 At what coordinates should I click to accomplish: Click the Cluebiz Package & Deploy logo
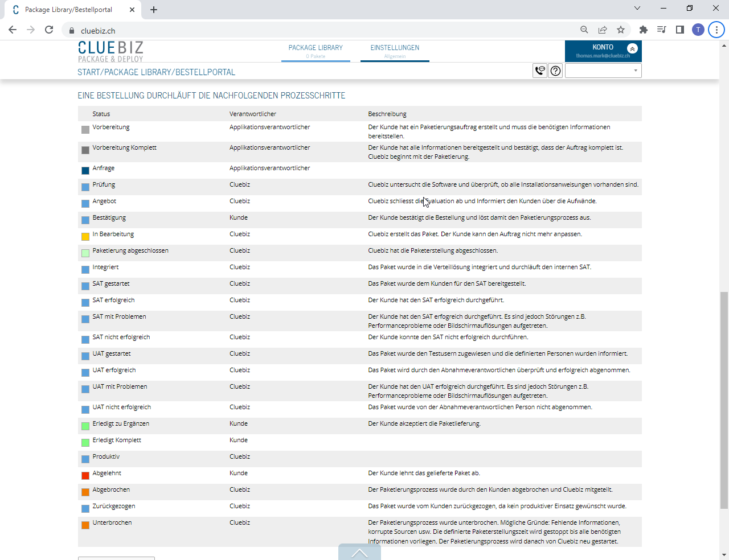click(x=110, y=51)
